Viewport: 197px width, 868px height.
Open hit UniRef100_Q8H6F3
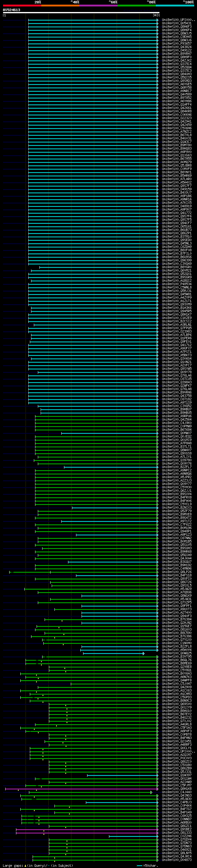[176, 26]
